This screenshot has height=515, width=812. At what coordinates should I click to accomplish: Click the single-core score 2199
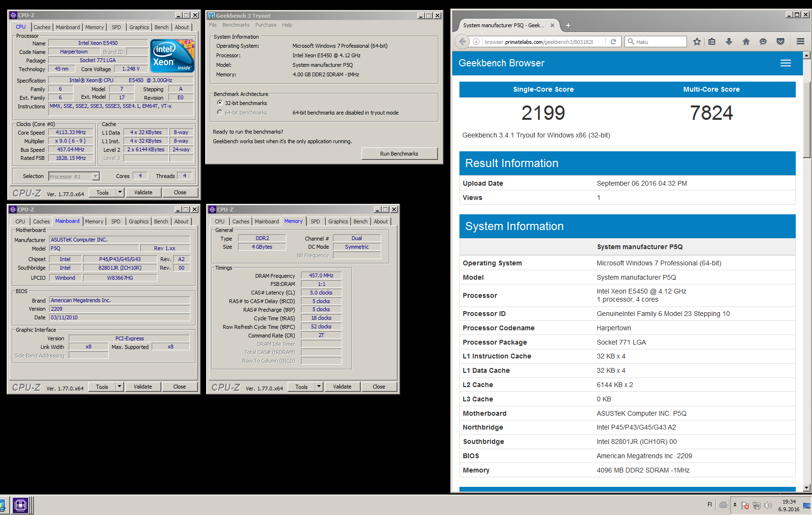coord(543,113)
